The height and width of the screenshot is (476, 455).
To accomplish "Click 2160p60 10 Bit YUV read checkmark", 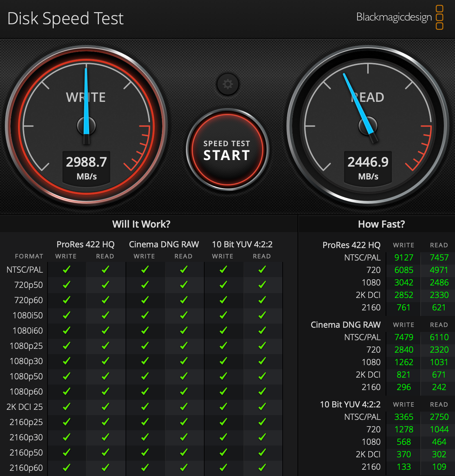I will pyautogui.click(x=262, y=467).
